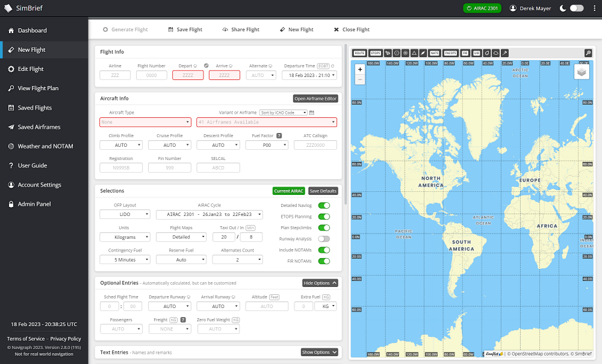Click Open Airframe Editor button
Image resolution: width=602 pixels, height=364 pixels.
click(x=315, y=99)
